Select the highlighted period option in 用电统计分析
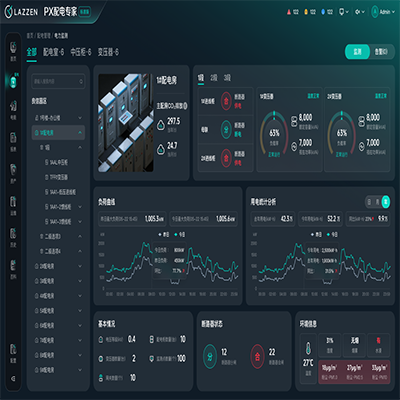The height and width of the screenshot is (400, 400). coord(386,201)
